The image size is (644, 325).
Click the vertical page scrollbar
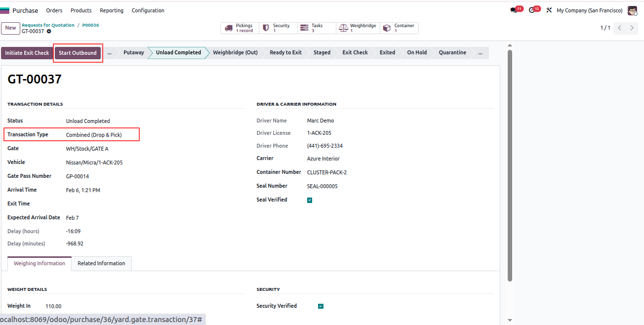tap(510, 165)
